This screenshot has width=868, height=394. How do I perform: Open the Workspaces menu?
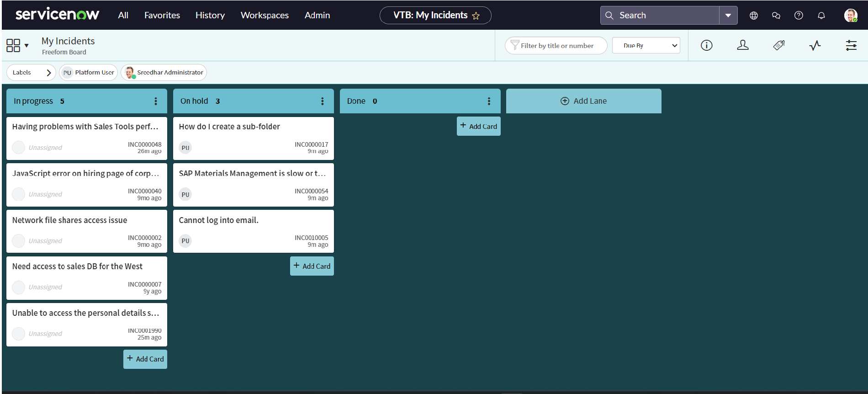tap(265, 15)
